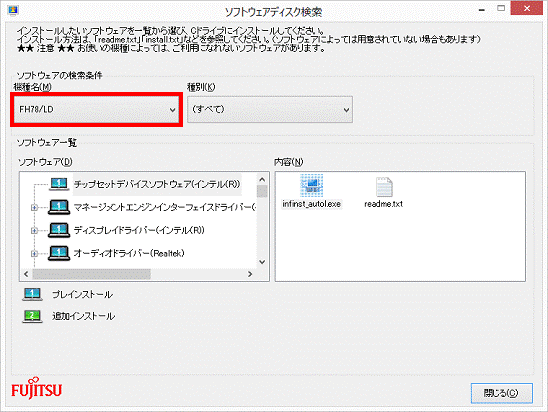
Task: Select the readme.txt file name
Action: pyautogui.click(x=384, y=204)
